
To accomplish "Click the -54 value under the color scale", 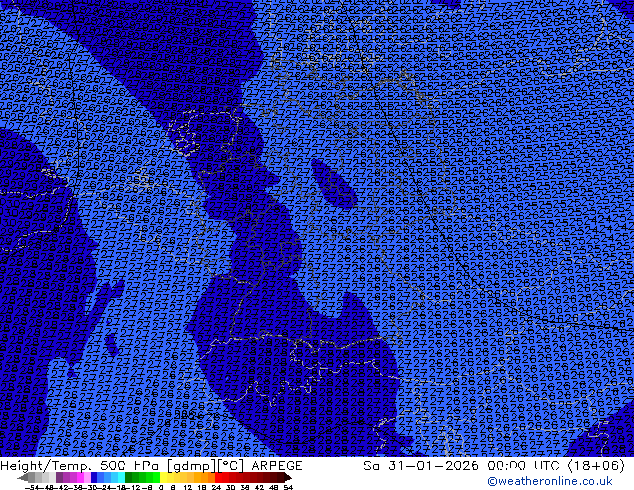I will [x=31, y=487].
